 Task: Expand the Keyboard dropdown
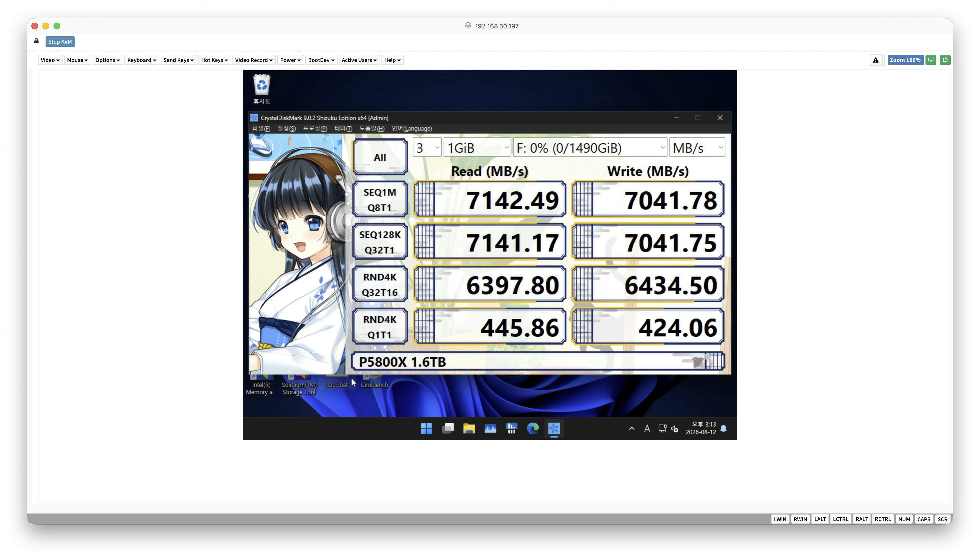click(142, 60)
